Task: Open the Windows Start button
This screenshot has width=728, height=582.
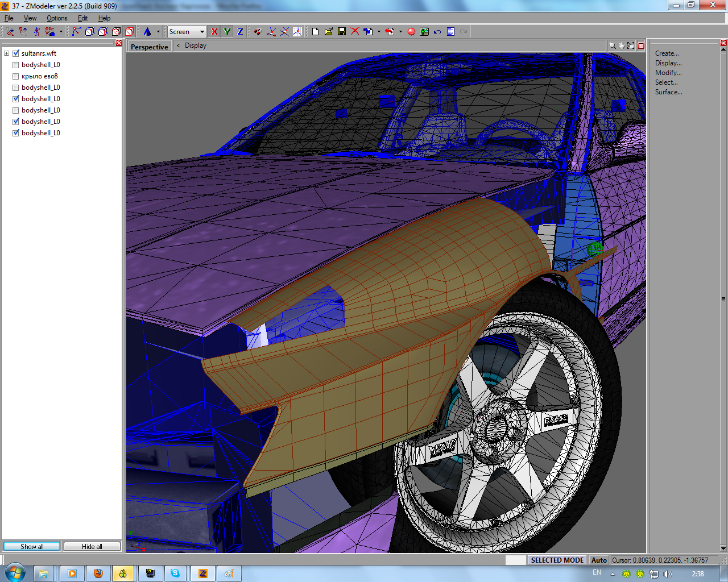Action: [x=15, y=573]
